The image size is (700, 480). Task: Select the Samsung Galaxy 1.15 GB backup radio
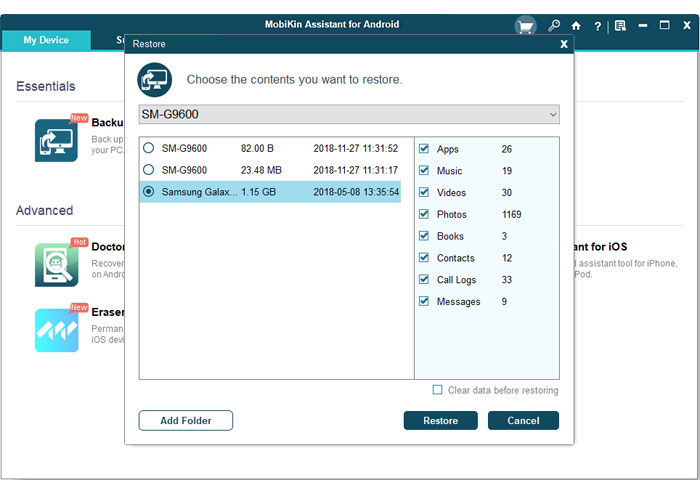149,192
